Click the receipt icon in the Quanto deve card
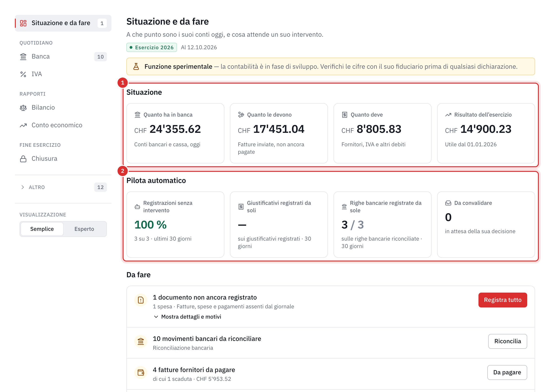Viewport: 550px width, 392px height. point(344,115)
